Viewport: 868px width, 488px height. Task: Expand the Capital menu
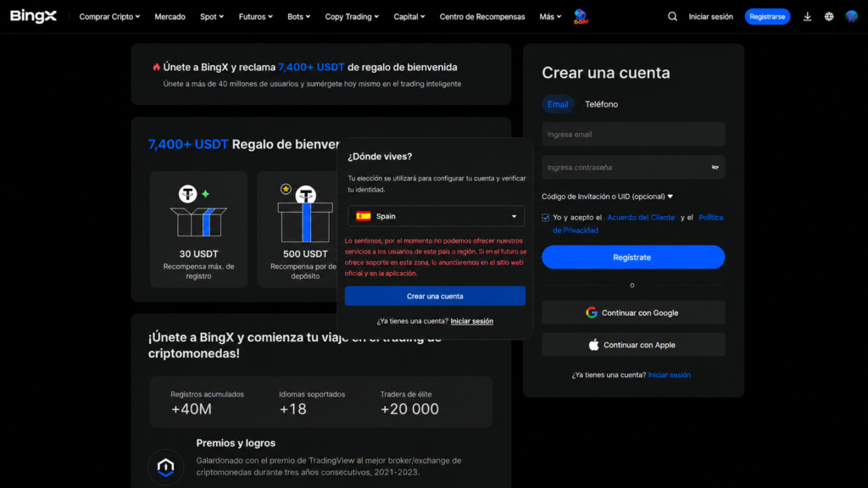409,17
